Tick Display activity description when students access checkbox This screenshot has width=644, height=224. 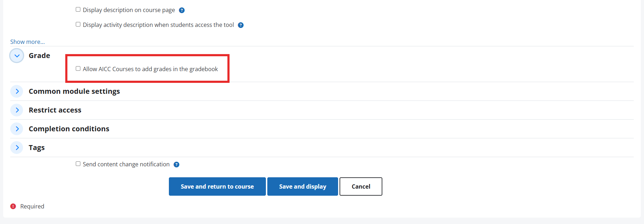point(78,24)
